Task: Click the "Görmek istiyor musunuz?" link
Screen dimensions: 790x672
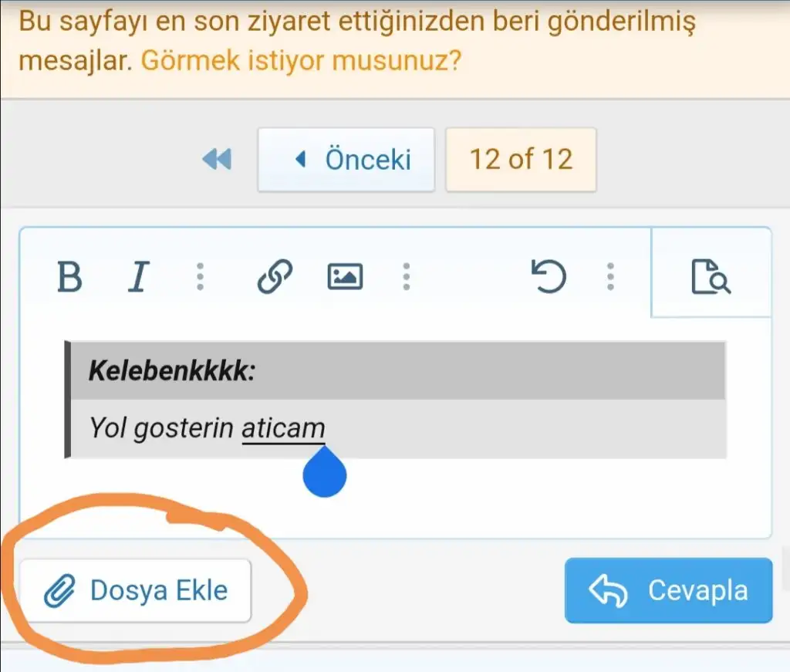Action: [x=301, y=61]
